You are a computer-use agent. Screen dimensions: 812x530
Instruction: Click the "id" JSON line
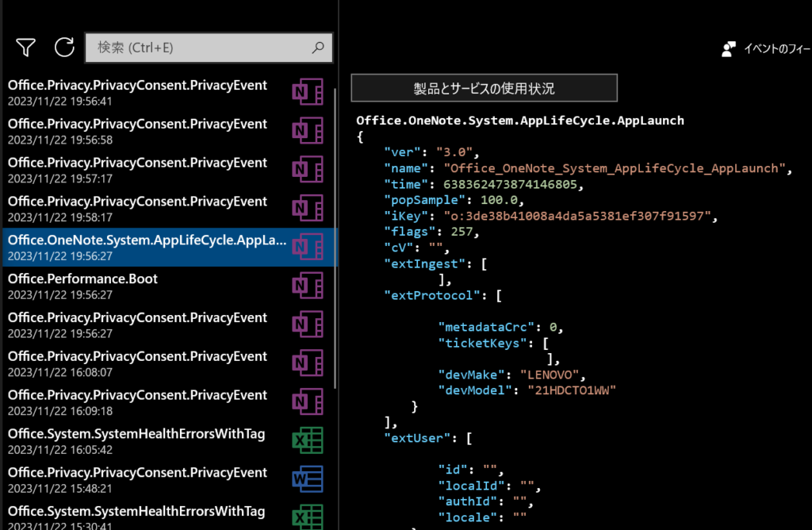[x=471, y=470]
